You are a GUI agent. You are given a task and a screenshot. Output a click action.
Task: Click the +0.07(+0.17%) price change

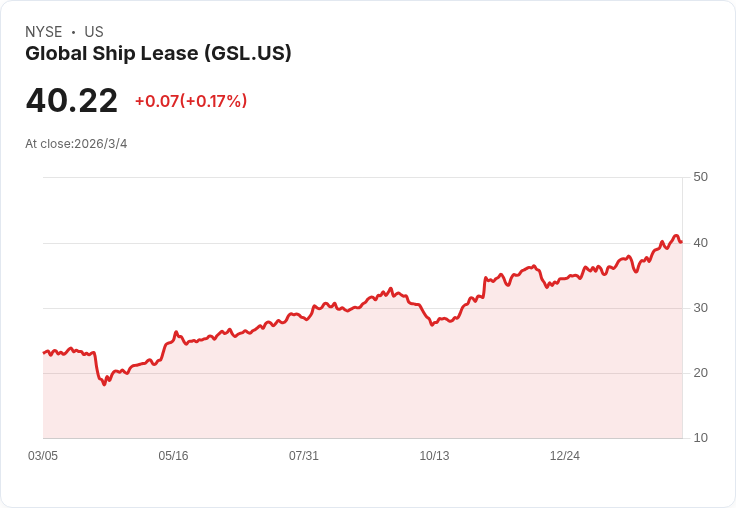click(x=191, y=101)
